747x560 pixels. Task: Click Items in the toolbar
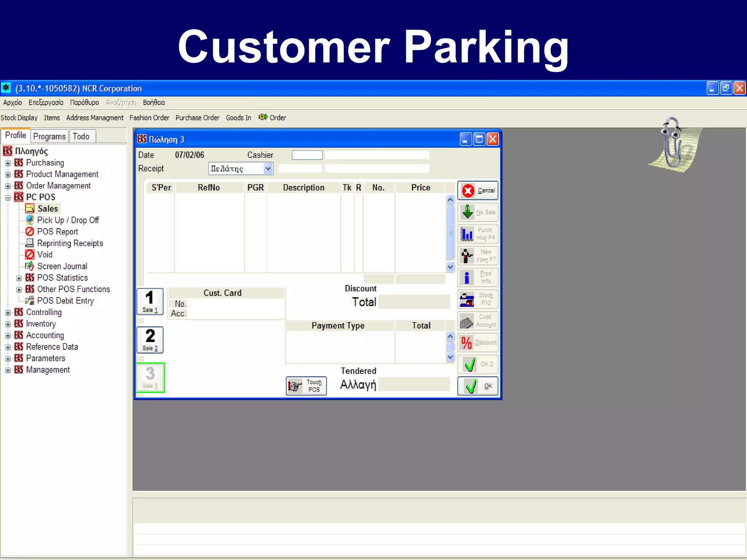52,117
